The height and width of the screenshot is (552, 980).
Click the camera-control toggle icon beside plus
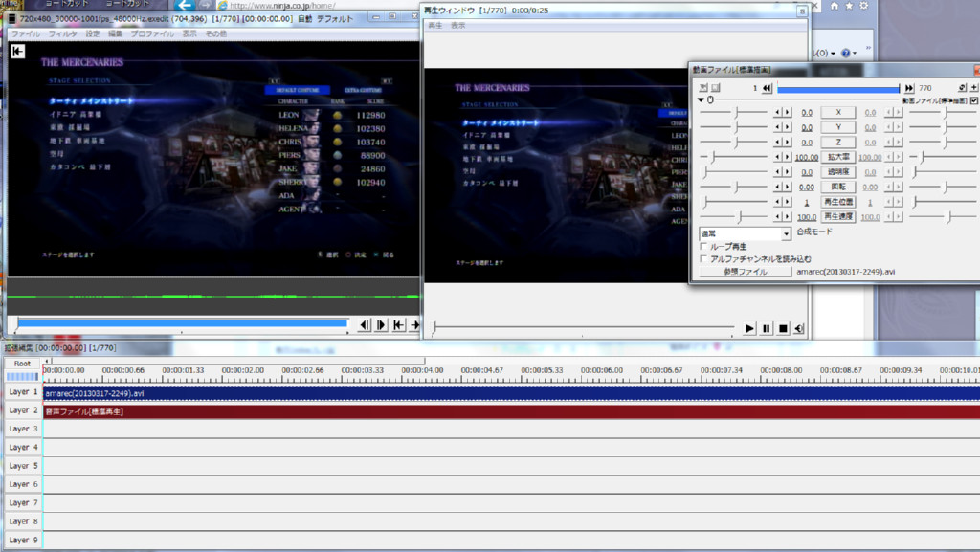[x=962, y=88]
